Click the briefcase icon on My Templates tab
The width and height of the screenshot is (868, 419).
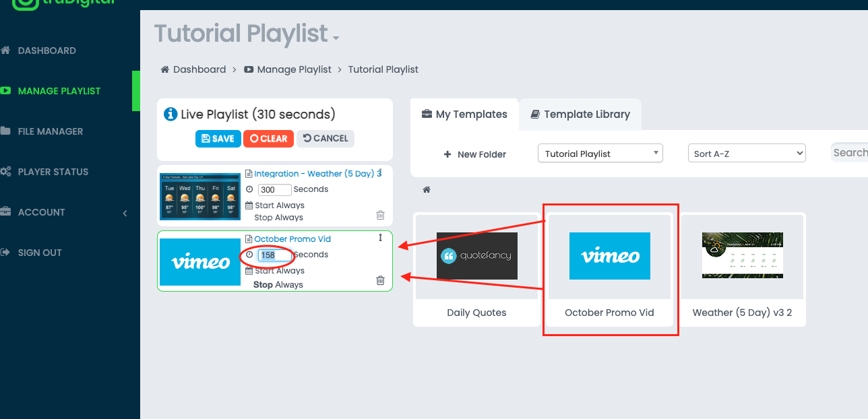click(x=427, y=115)
